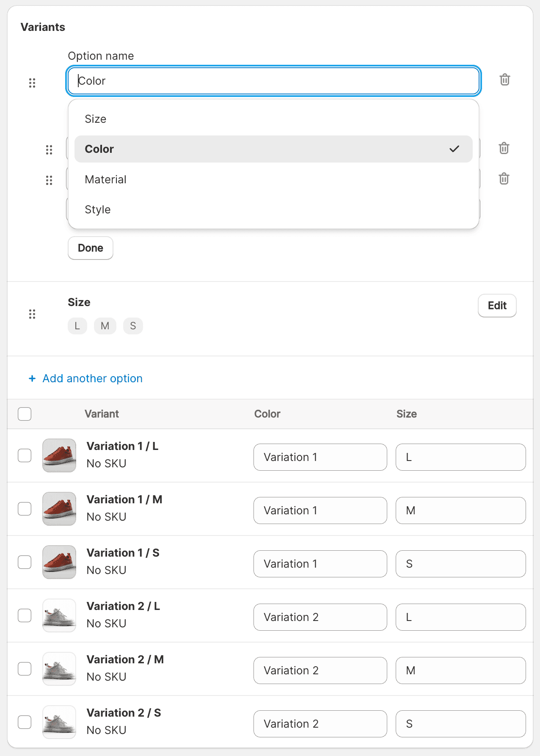Tick the Variation 2 / L checkbox
The height and width of the screenshot is (756, 540).
pos(25,615)
